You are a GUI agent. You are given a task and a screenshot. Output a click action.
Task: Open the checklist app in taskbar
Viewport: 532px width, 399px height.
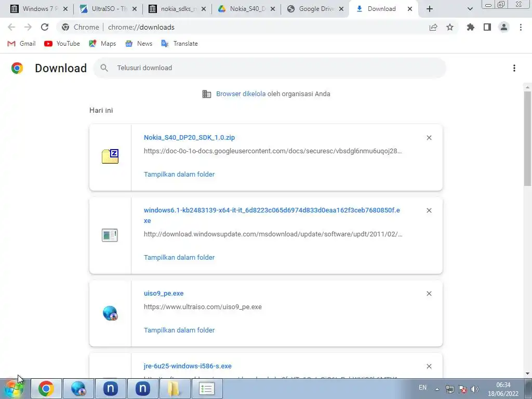207,389
